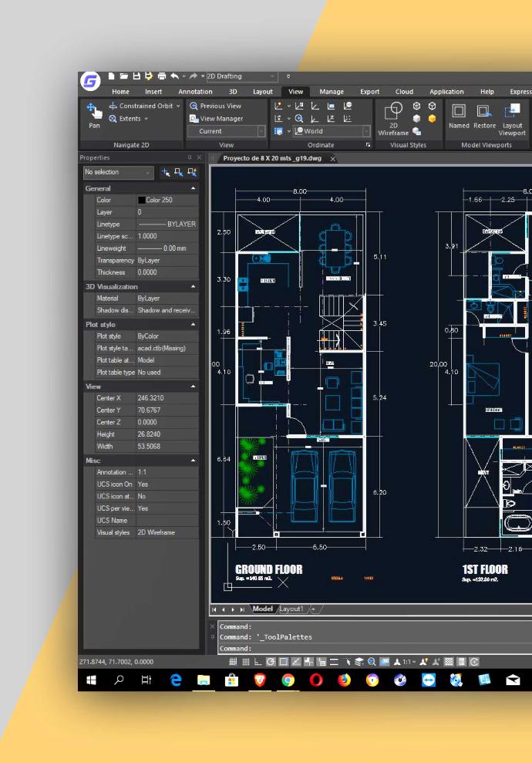532x763 pixels.
Task: Open the World UCS dropdown
Action: (332, 131)
